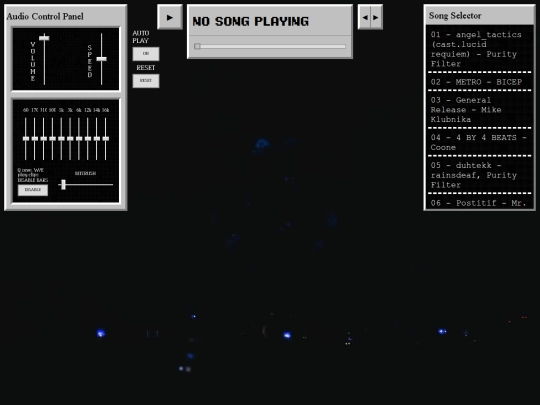Select song 06 Postitif - Mr.
This screenshot has height=405, width=540.
(479, 202)
